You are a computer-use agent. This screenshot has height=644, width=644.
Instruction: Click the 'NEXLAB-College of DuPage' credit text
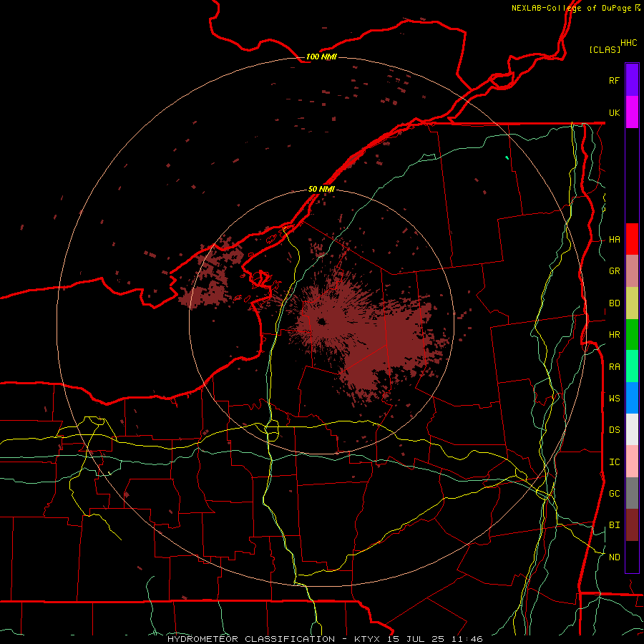(571, 8)
